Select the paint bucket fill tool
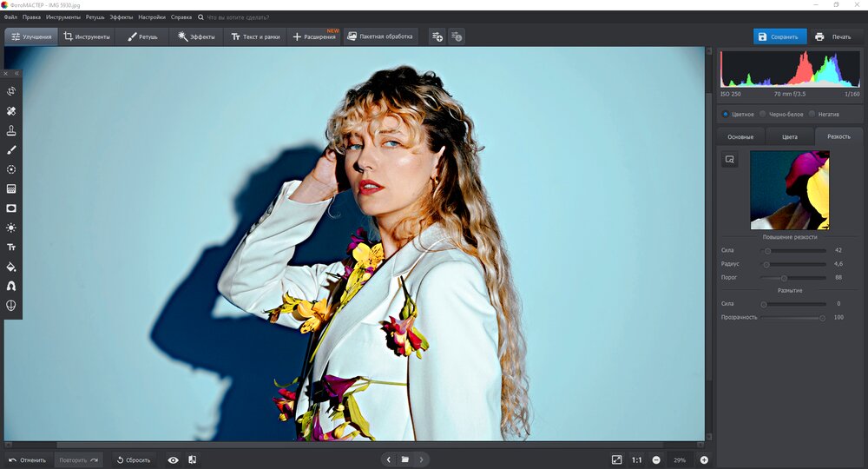The height and width of the screenshot is (469, 868). coord(11,267)
